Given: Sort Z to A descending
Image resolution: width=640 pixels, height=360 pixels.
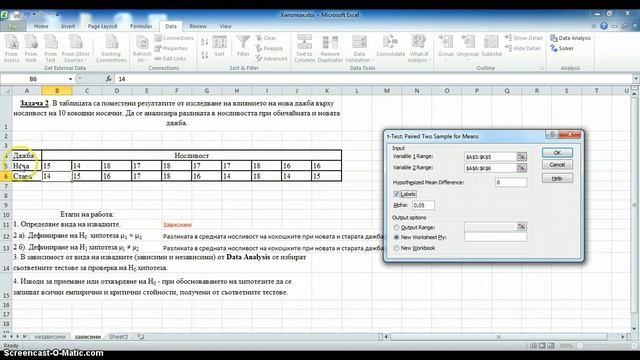Looking at the screenshot, I should pyautogui.click(x=204, y=55).
